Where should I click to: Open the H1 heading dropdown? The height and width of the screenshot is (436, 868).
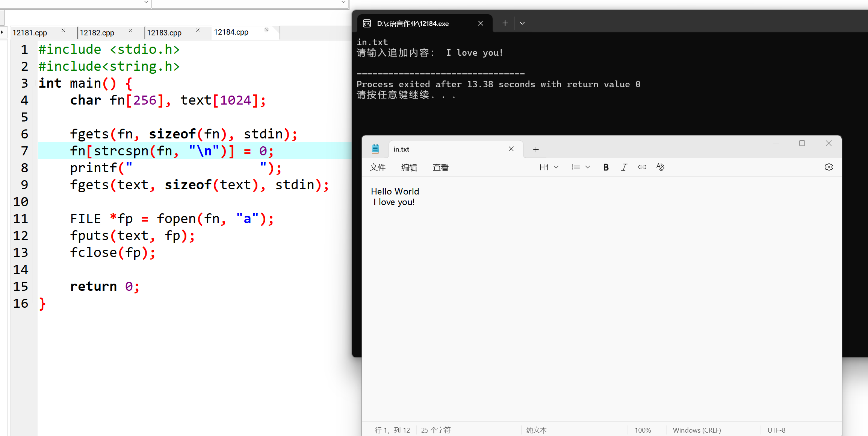pyautogui.click(x=549, y=167)
